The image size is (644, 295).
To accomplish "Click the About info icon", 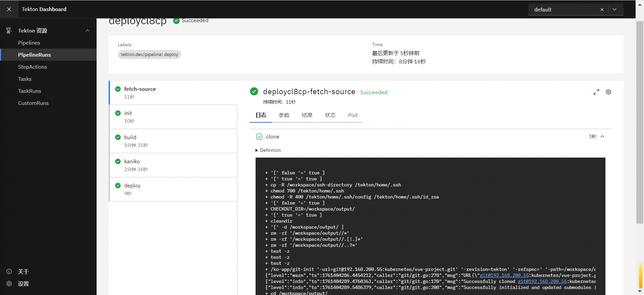I will tap(9, 272).
